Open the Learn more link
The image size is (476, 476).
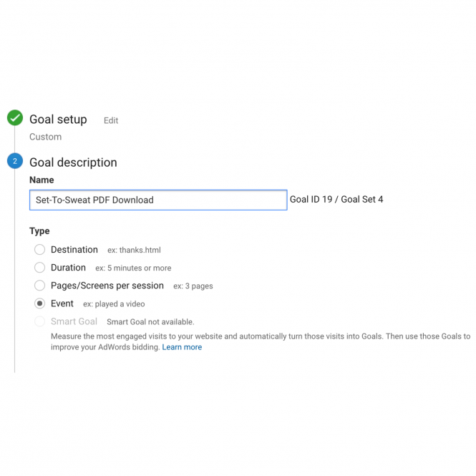coord(182,347)
